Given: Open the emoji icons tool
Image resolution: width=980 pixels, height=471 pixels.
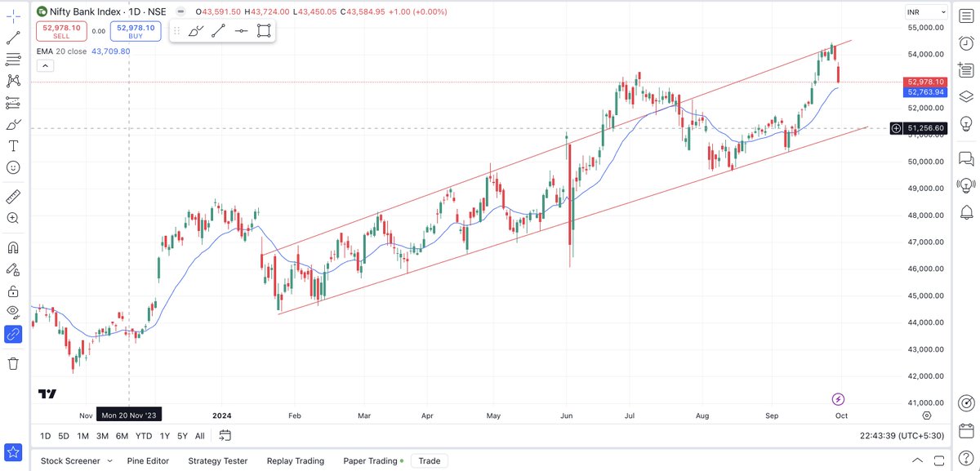Looking at the screenshot, I should pyautogui.click(x=13, y=167).
